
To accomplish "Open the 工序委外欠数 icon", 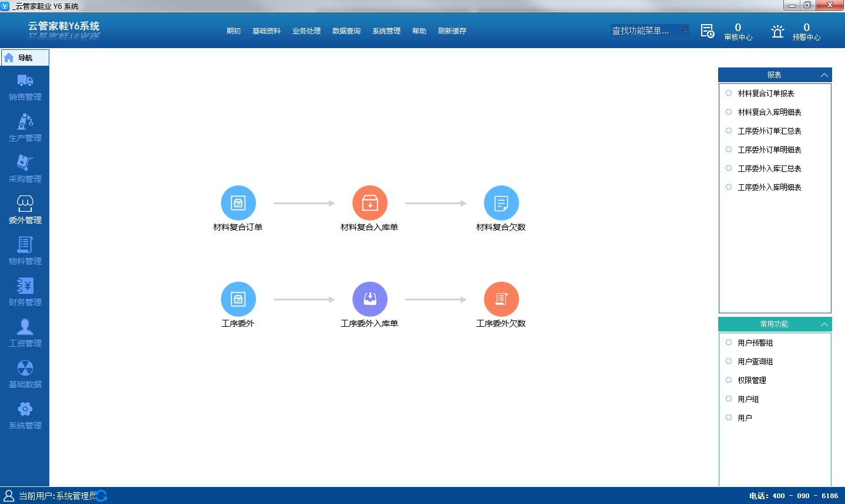I will tap(501, 299).
